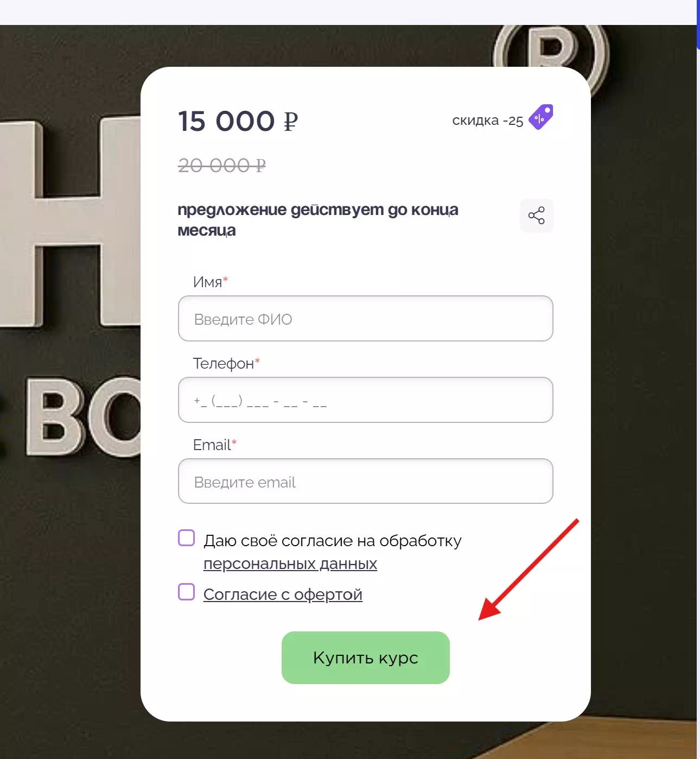The image size is (700, 759).
Task: Click the registered trademark symbol in the background
Action: coord(552,54)
